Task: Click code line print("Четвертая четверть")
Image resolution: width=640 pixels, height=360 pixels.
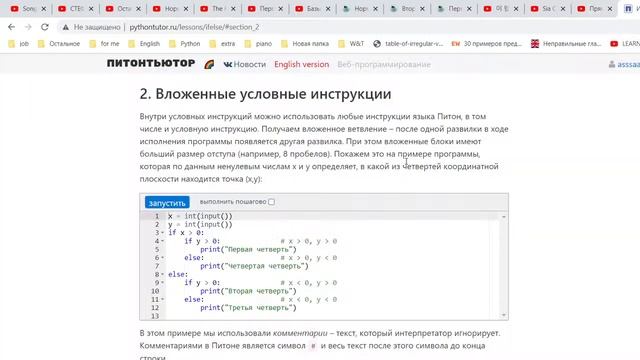Action: (254, 266)
